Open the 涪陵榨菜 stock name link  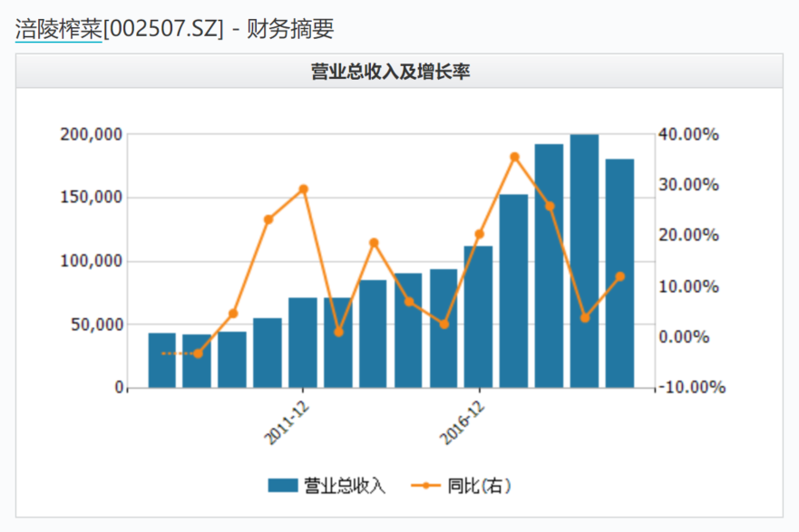(59, 28)
